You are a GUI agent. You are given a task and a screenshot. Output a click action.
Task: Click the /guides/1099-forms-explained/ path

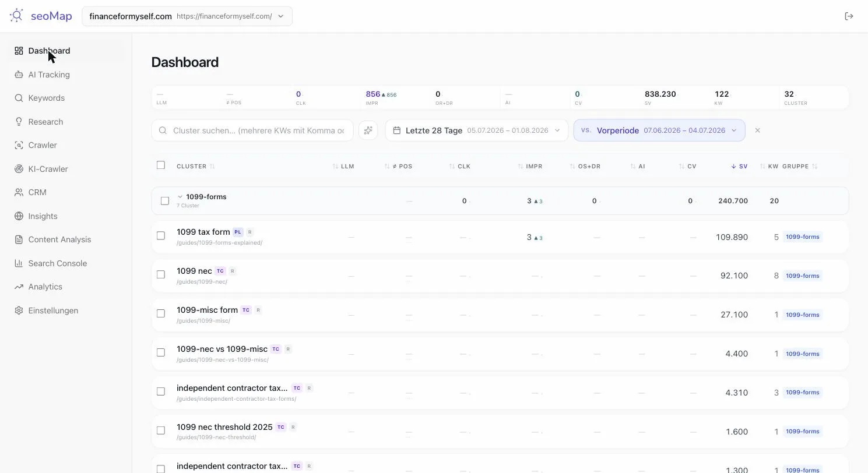(x=219, y=243)
